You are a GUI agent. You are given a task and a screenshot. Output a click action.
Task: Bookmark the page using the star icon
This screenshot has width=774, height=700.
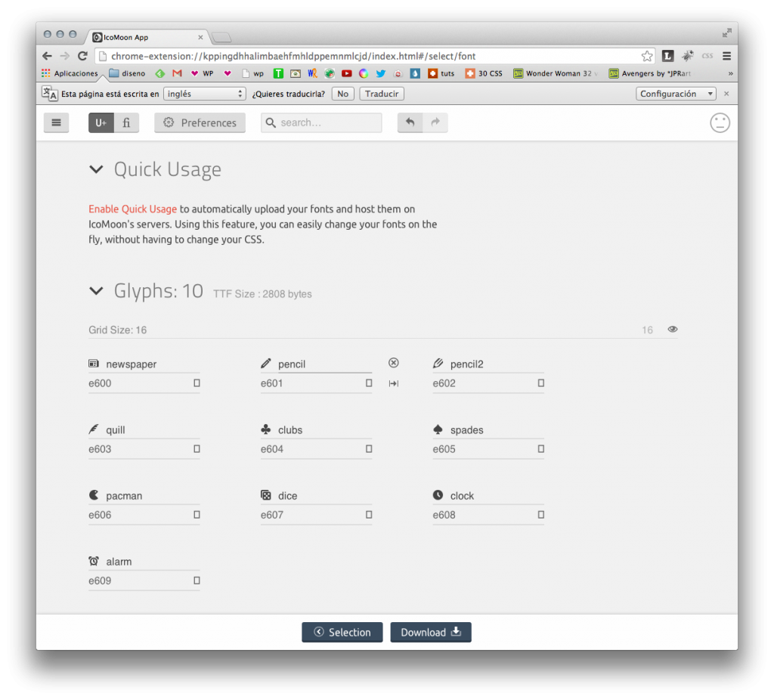tap(647, 56)
